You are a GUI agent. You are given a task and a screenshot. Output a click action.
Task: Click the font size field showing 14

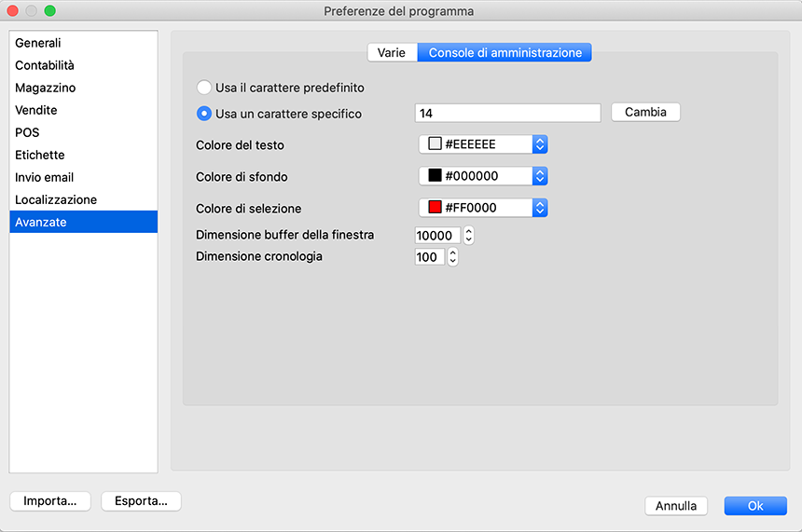pos(507,113)
